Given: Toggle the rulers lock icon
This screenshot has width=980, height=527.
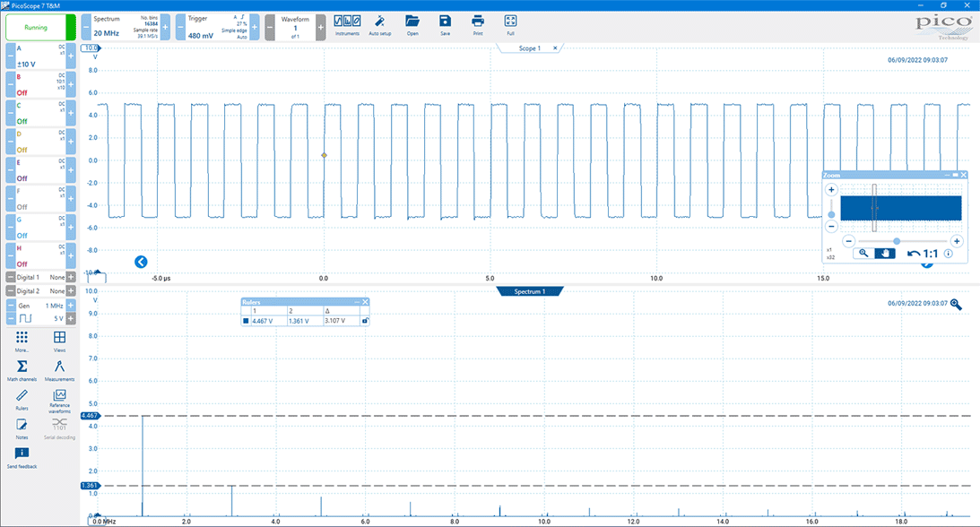Looking at the screenshot, I should (x=364, y=320).
